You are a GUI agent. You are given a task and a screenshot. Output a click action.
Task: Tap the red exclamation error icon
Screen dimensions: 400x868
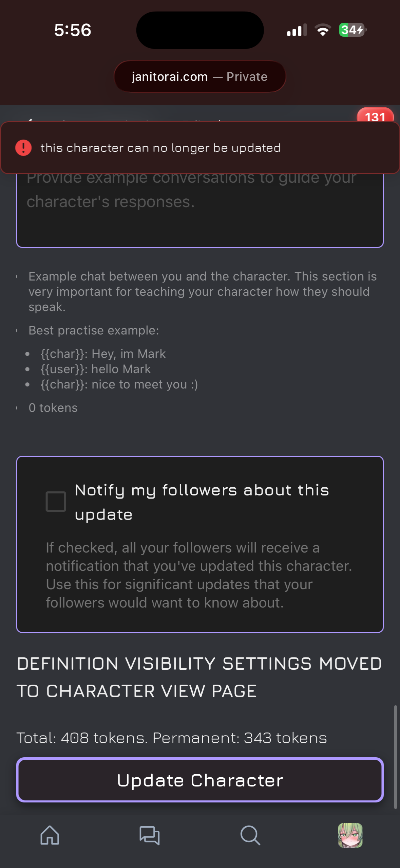[x=23, y=148]
